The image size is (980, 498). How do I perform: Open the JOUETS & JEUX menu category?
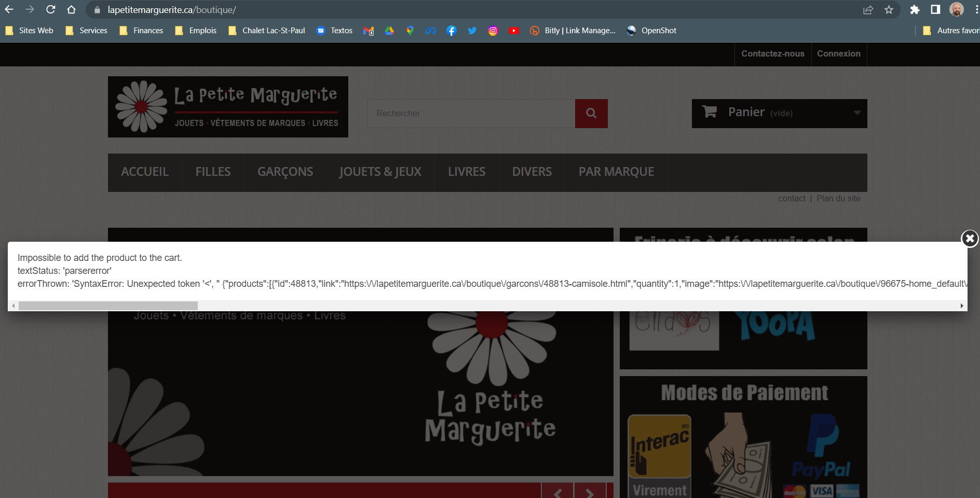coord(380,172)
